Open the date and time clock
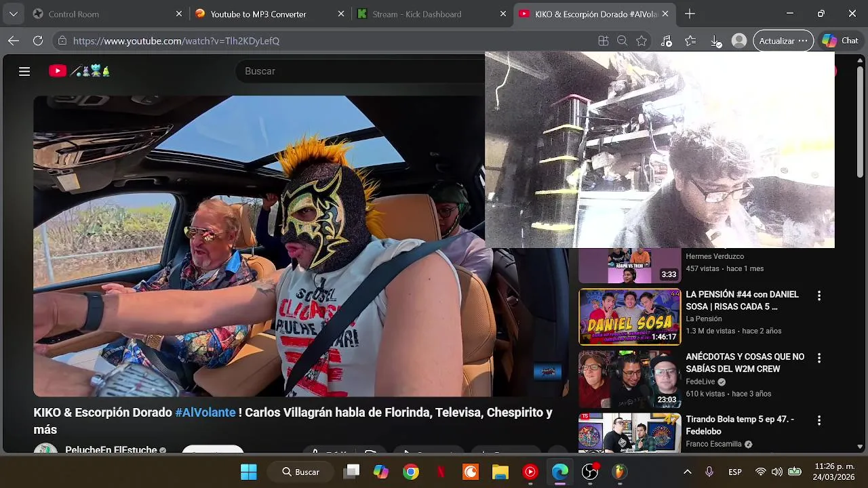 [834, 472]
